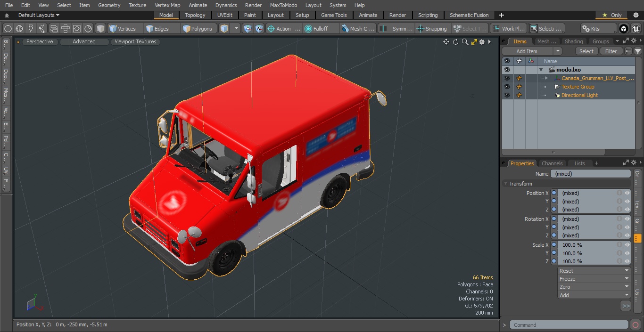Open the Kits menu

point(598,29)
